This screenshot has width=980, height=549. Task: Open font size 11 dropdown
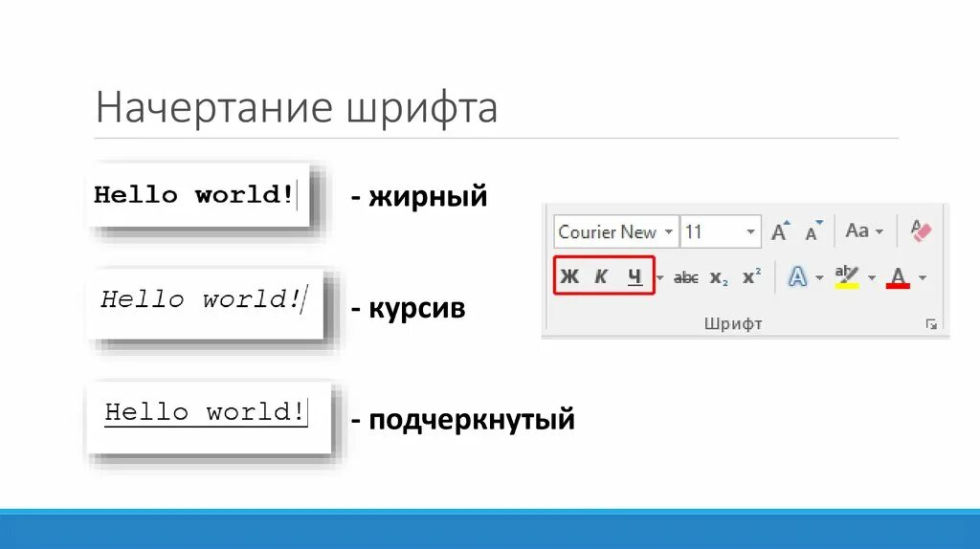tap(750, 231)
